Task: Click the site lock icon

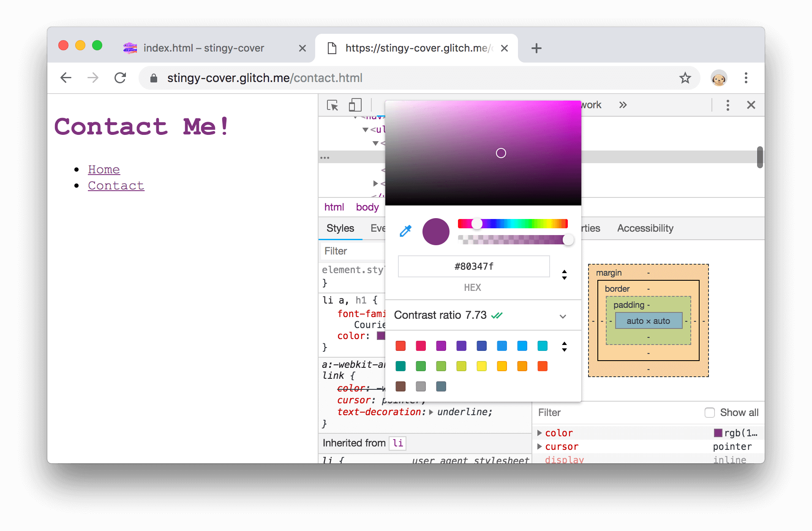Action: (154, 78)
